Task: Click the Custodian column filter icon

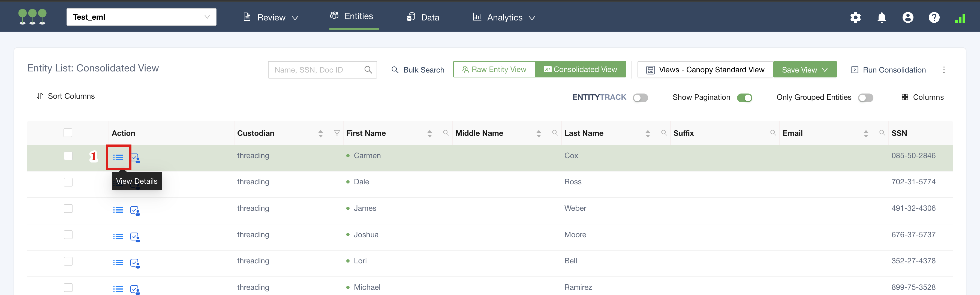Action: pyautogui.click(x=337, y=133)
